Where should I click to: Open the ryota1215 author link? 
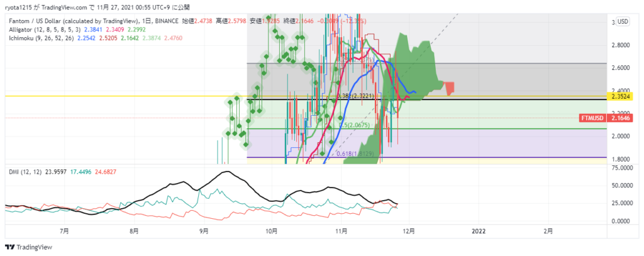click(20, 6)
